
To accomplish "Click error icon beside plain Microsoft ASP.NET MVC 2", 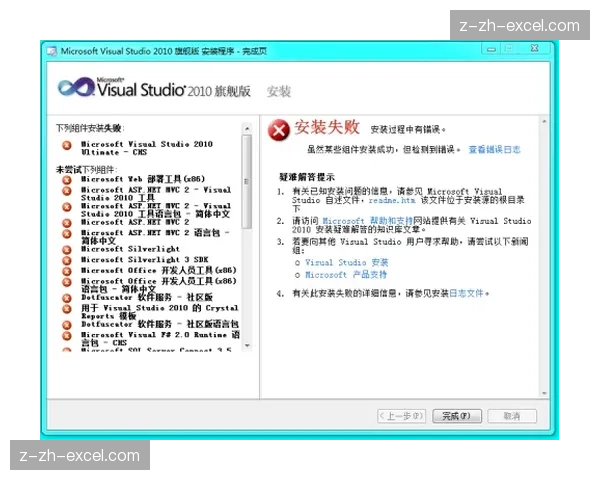I will (x=67, y=223).
